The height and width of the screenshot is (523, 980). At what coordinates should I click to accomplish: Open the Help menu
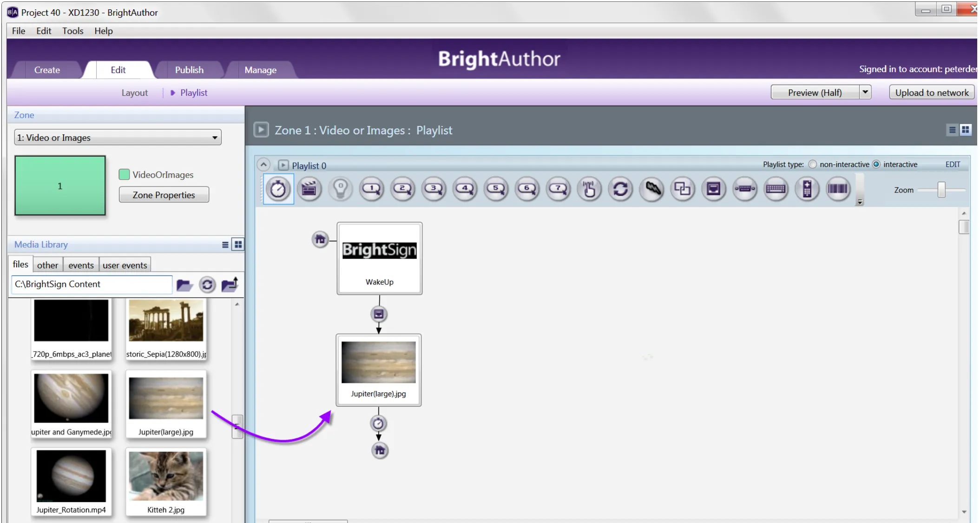coord(104,31)
